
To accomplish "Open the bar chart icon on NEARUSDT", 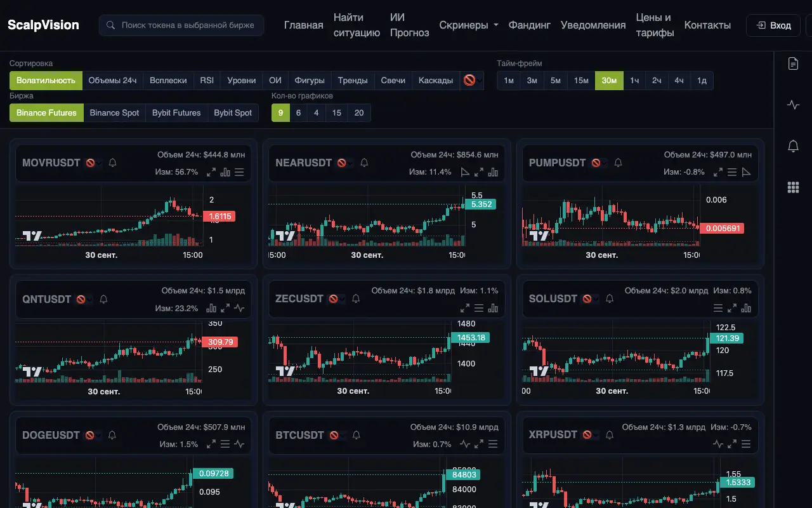I will point(493,172).
